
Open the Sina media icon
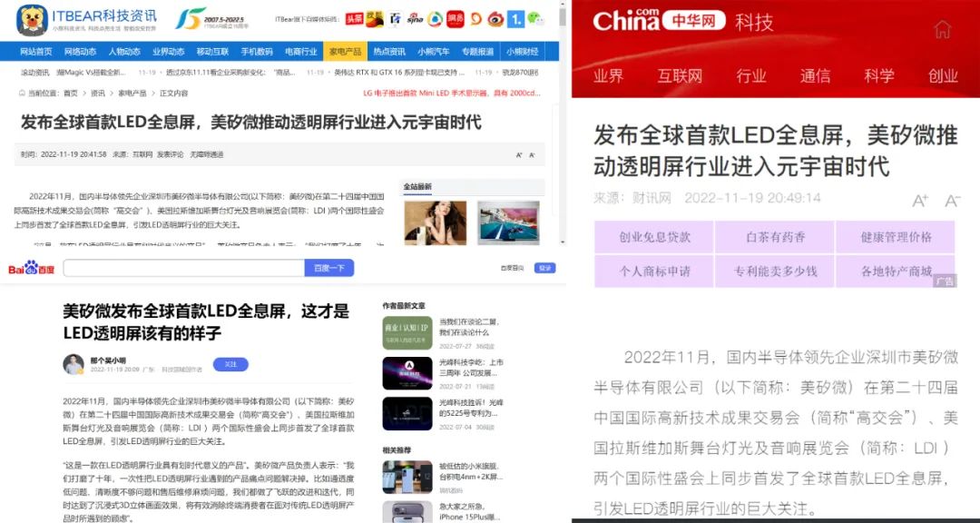click(x=415, y=19)
